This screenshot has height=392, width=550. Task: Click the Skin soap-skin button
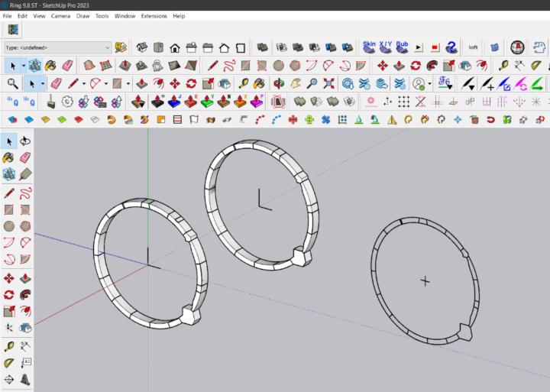click(369, 47)
